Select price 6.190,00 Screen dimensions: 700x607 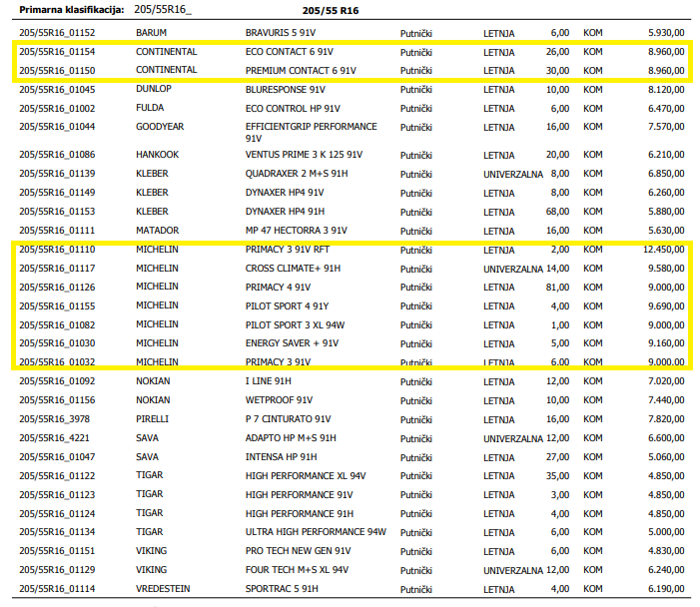coord(666,589)
